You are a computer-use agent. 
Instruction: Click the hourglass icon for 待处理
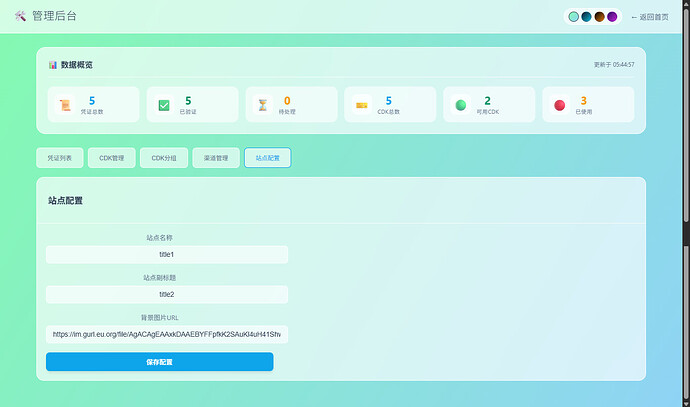pos(263,105)
